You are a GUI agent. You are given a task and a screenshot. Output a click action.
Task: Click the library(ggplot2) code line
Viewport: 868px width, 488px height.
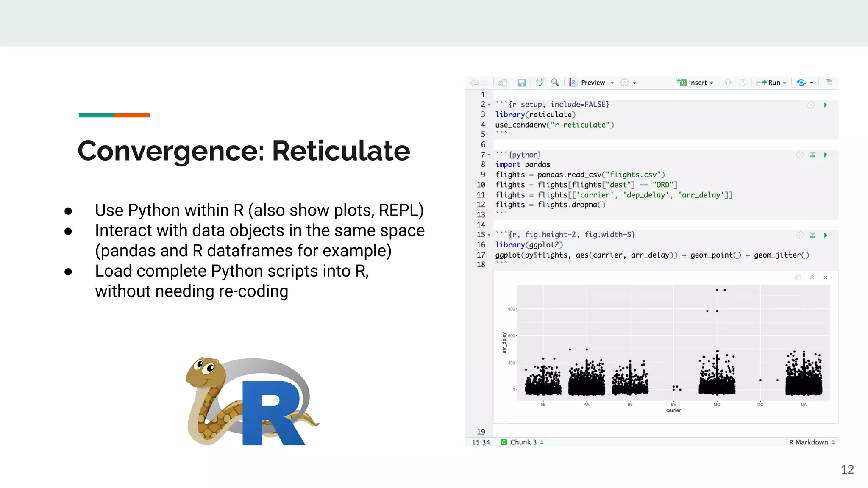(x=529, y=245)
